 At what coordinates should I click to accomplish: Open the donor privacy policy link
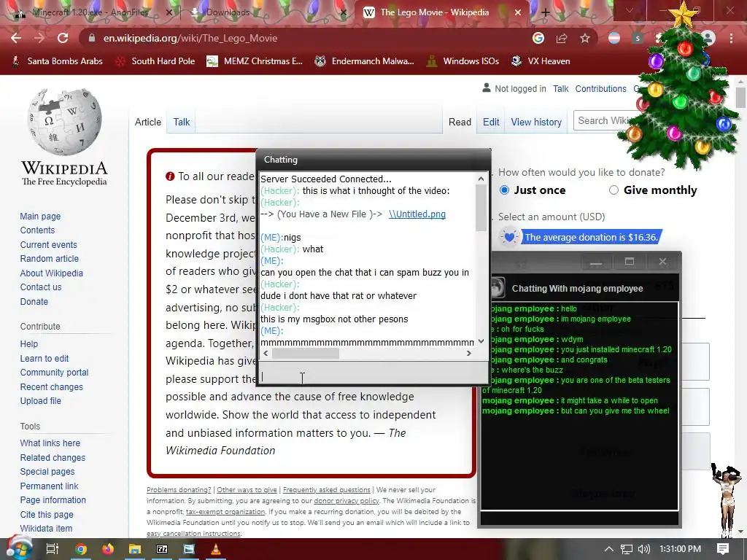(347, 500)
